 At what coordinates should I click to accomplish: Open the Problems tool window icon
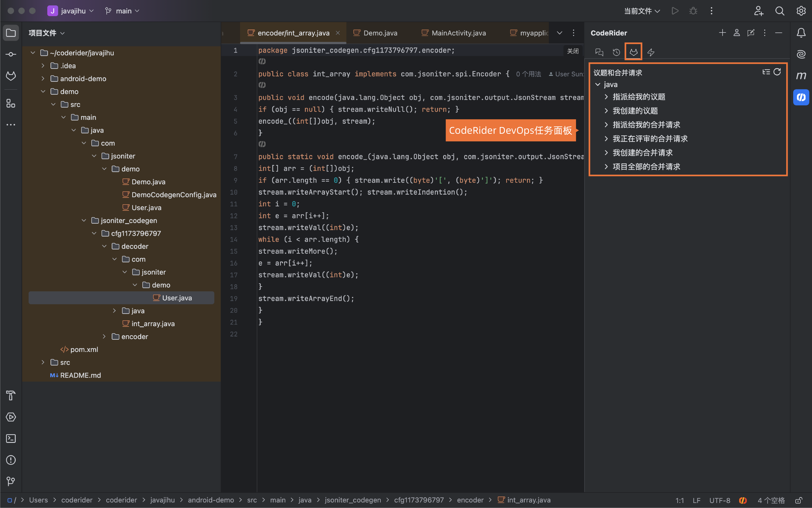tap(11, 460)
